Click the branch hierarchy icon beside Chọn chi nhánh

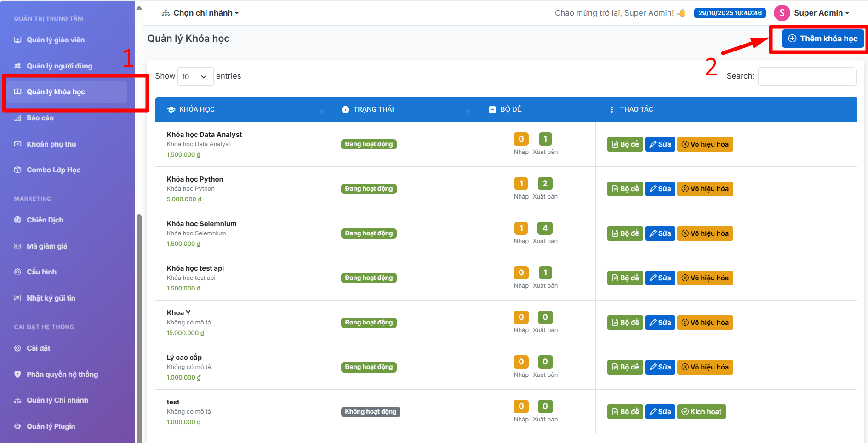click(x=166, y=13)
